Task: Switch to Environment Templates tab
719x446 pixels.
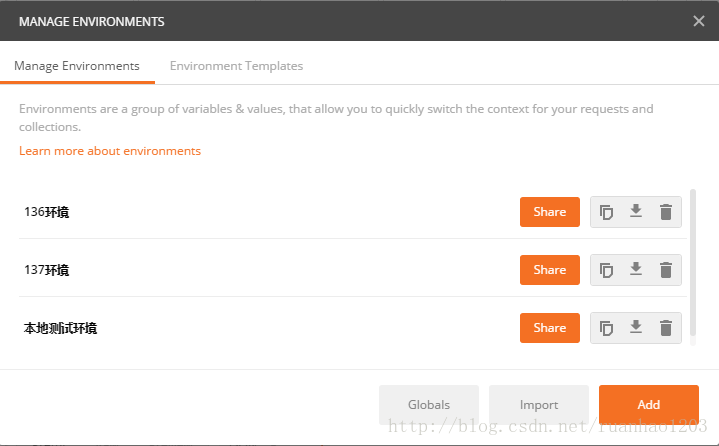Action: click(236, 66)
